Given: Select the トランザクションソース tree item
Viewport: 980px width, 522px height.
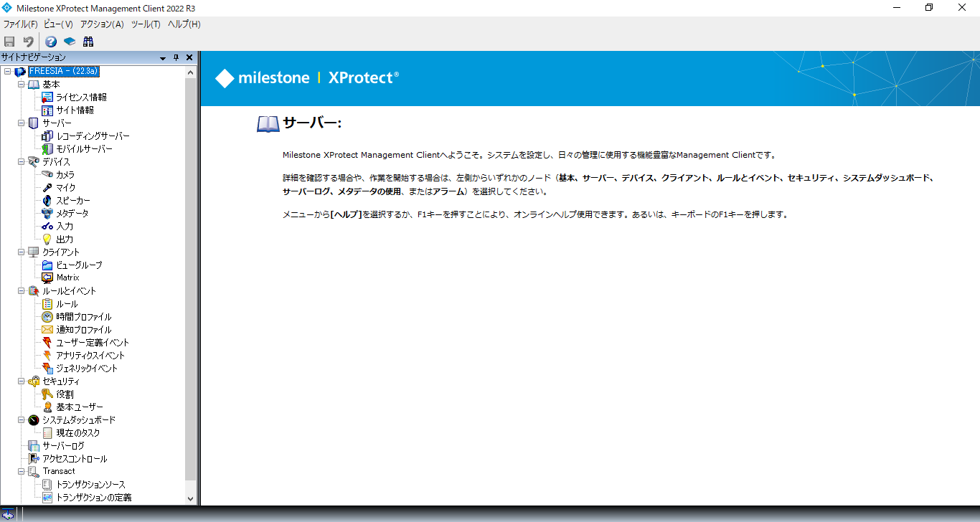Looking at the screenshot, I should click(x=90, y=485).
